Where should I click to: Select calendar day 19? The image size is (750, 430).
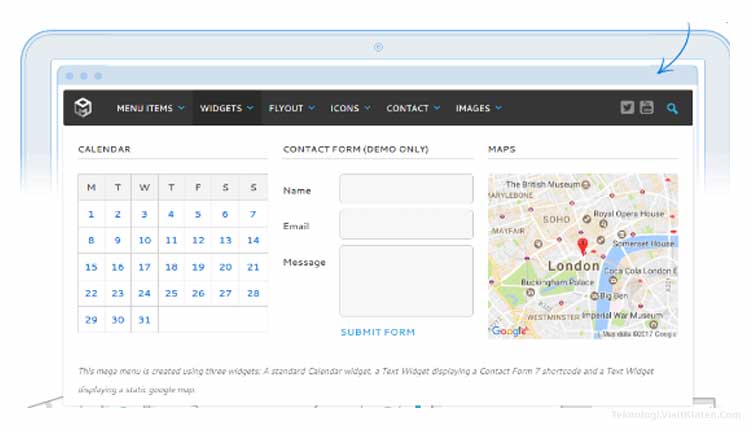[x=198, y=267]
